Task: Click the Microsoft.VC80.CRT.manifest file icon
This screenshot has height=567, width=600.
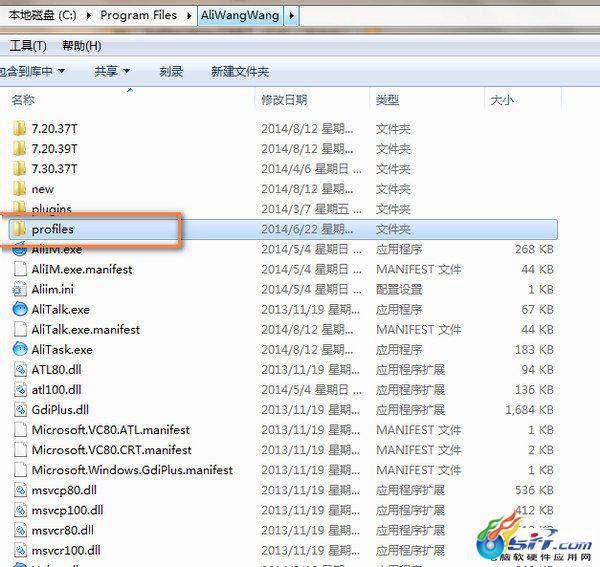Action: click(x=20, y=450)
